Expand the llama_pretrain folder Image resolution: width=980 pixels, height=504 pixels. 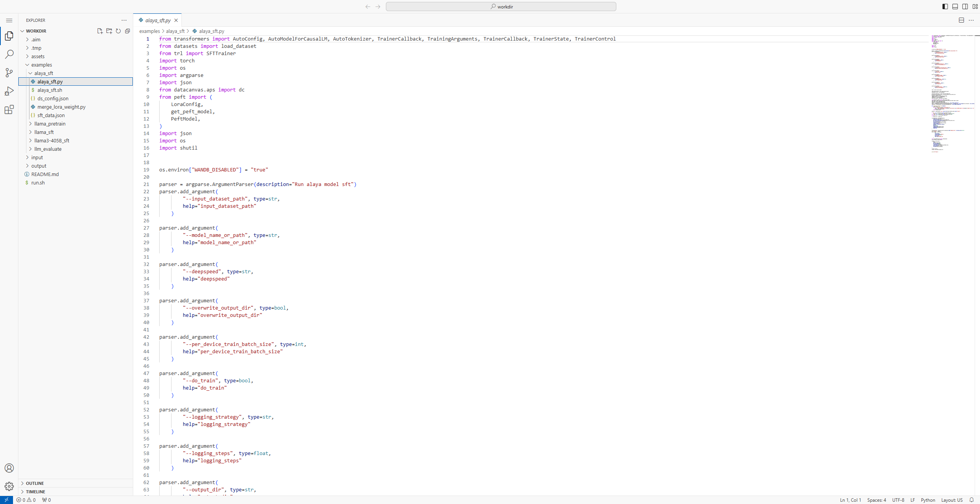[x=50, y=124]
